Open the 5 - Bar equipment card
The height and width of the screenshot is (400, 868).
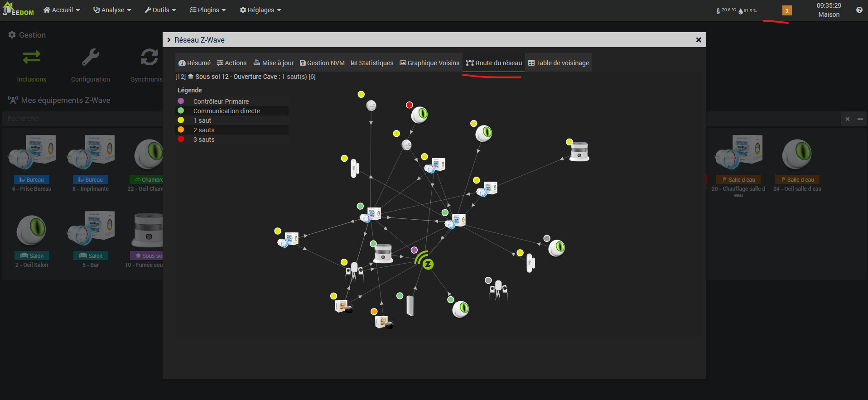tap(91, 240)
